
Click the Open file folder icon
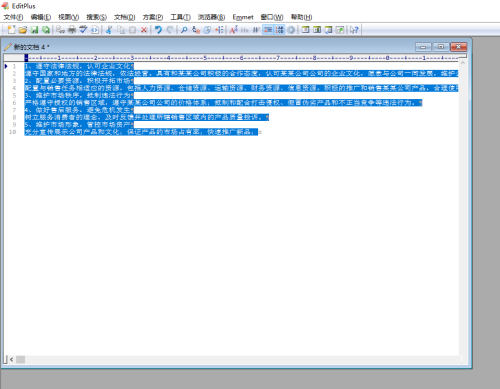[x=23, y=30]
